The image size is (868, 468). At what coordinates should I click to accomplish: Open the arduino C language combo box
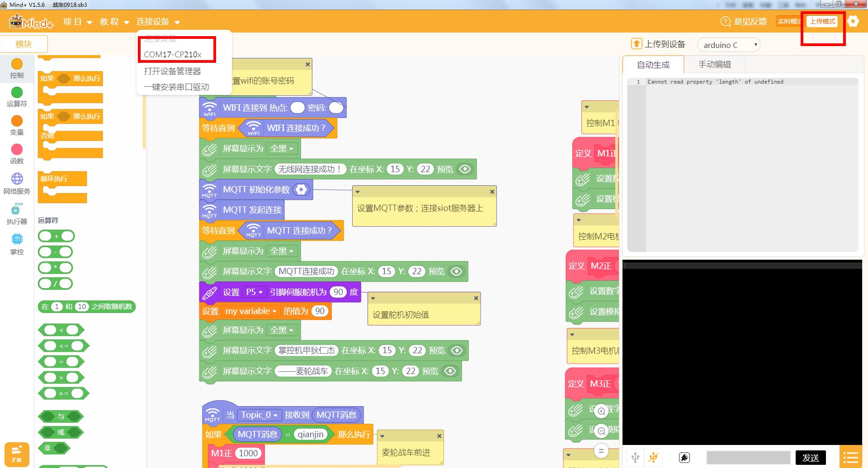click(729, 45)
